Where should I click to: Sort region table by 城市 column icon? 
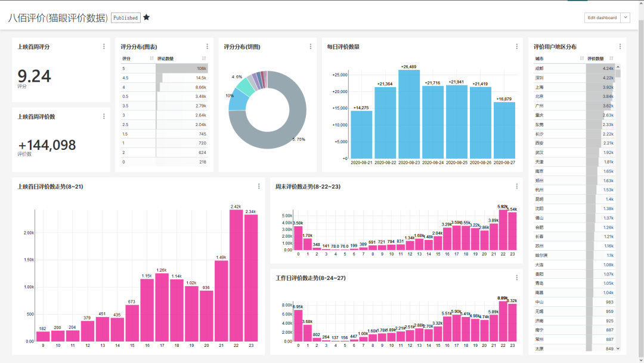click(x=581, y=59)
